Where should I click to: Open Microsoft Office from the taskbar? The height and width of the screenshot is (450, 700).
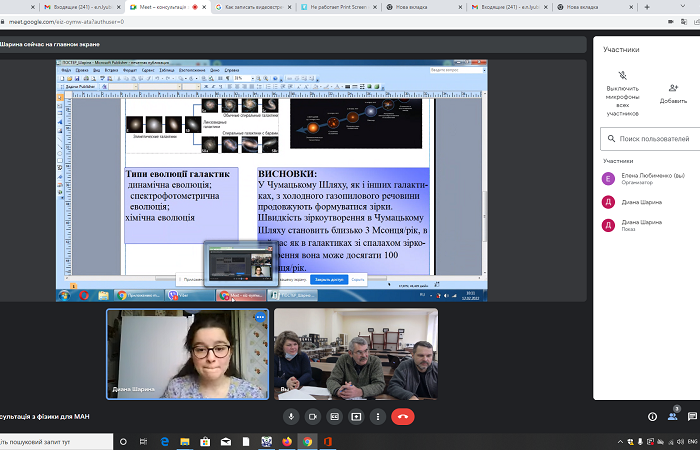click(x=327, y=441)
